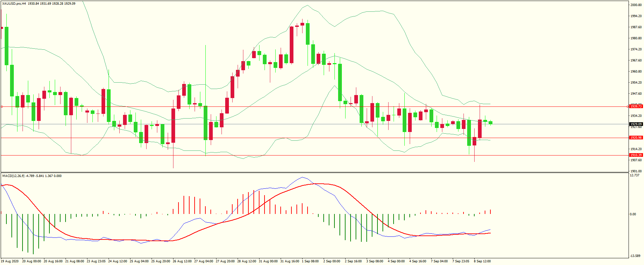Viewport: 644px width, 265px height.
Task: Click the 20 Aug 00:00 time label
Action: click(x=32, y=261)
